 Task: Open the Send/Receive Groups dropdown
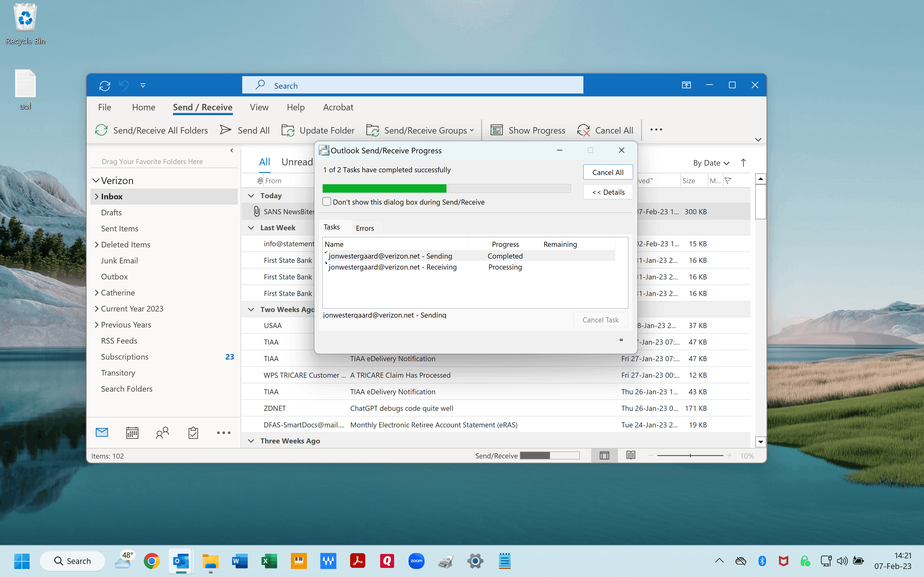[420, 130]
